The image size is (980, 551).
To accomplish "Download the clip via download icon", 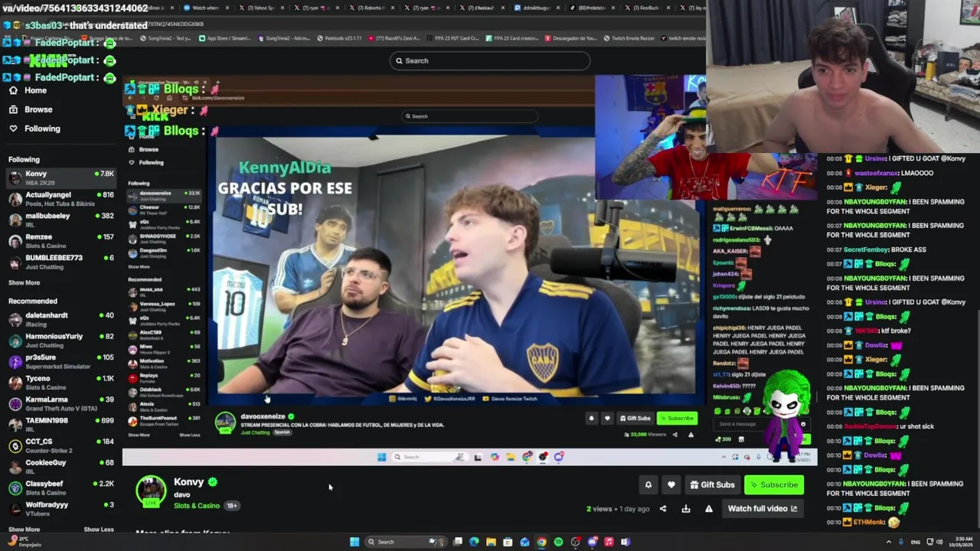I will 686,509.
